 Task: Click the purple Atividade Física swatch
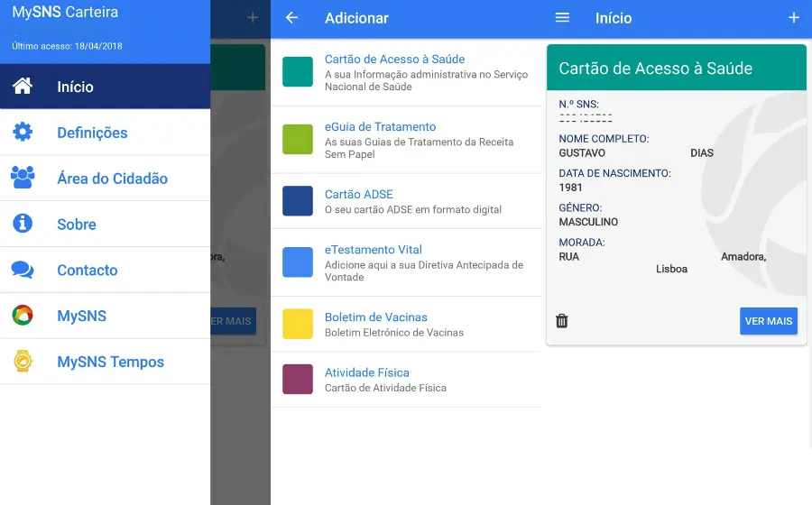pos(298,379)
